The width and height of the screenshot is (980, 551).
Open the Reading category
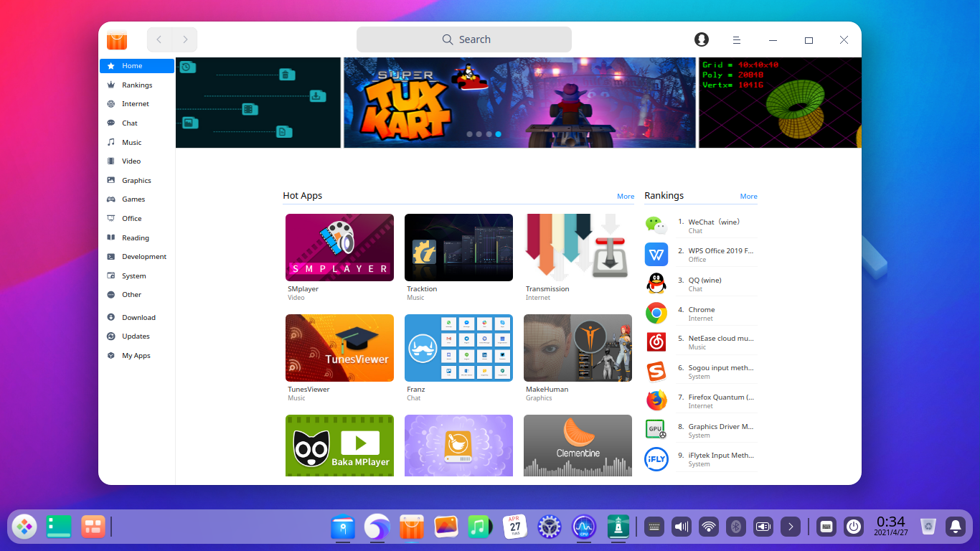(137, 237)
